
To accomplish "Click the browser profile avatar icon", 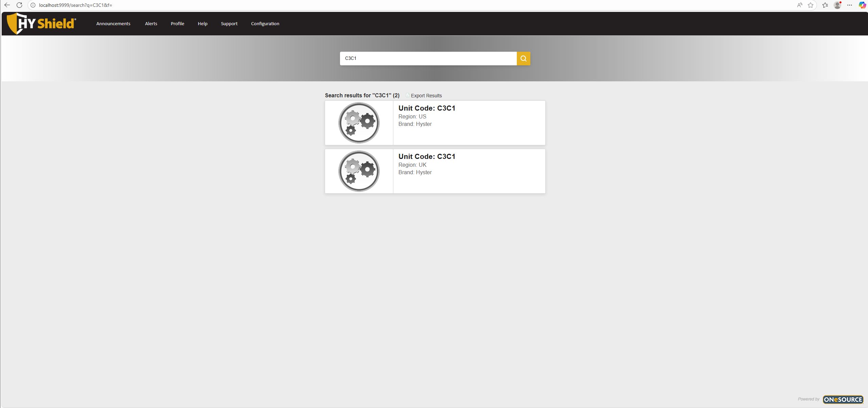I will (837, 5).
